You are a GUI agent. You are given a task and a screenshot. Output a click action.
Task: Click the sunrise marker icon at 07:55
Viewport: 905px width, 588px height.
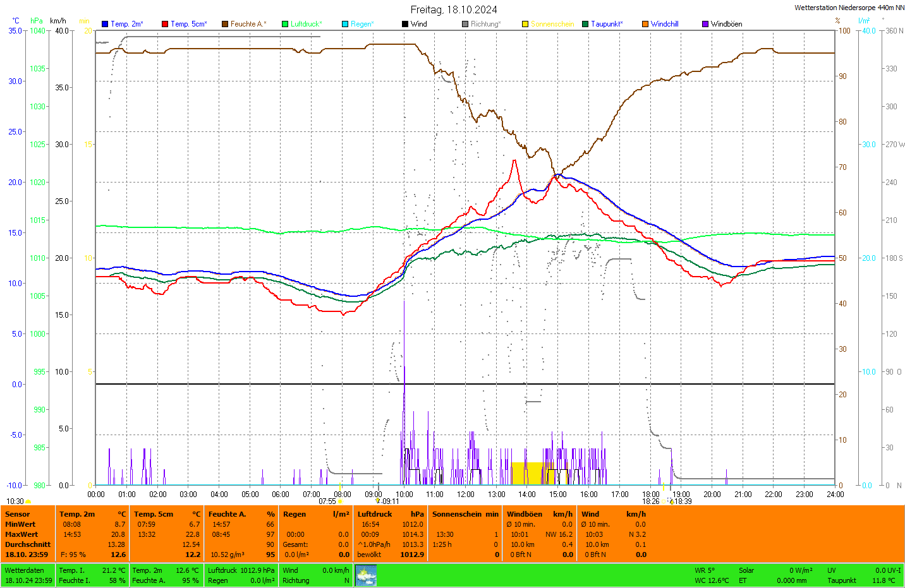pos(340,501)
